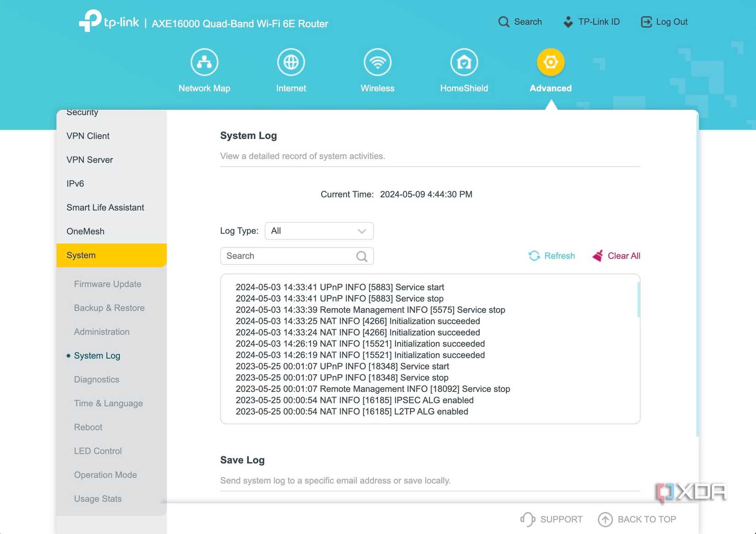Click the Back to Top arrow icon
Image resolution: width=756 pixels, height=534 pixels.
coord(605,519)
